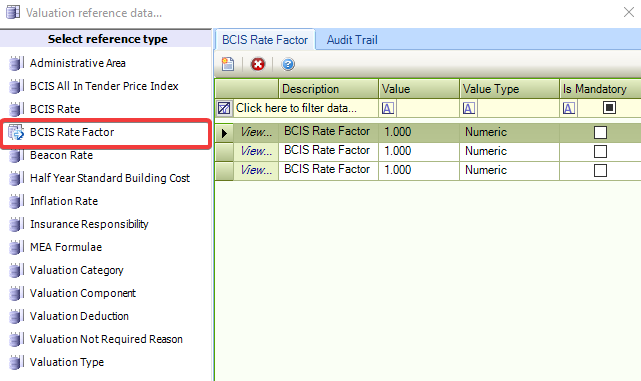Open help via blue question mark icon

tap(288, 64)
